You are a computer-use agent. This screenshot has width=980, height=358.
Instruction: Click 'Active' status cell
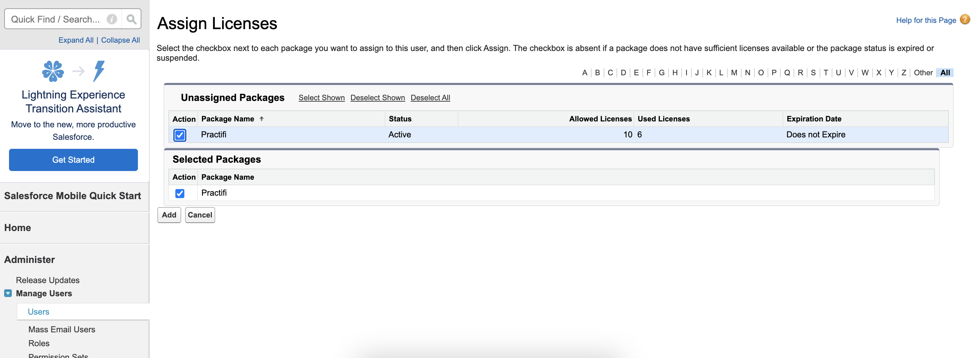click(x=400, y=135)
